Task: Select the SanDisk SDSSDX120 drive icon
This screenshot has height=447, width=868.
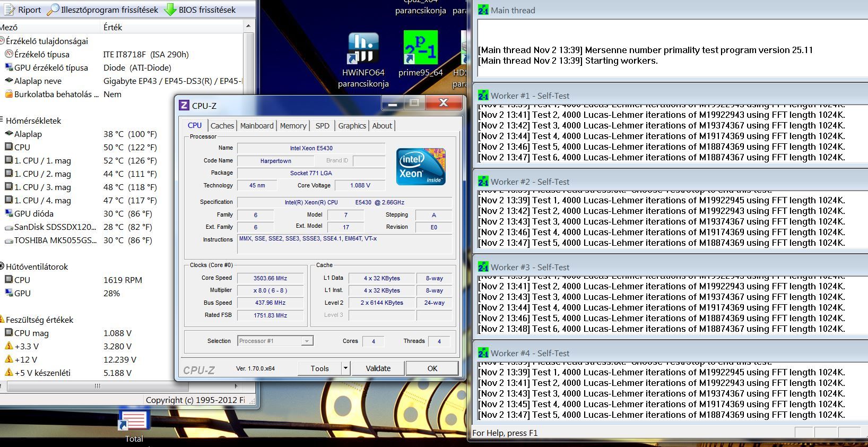Action: 8,227
